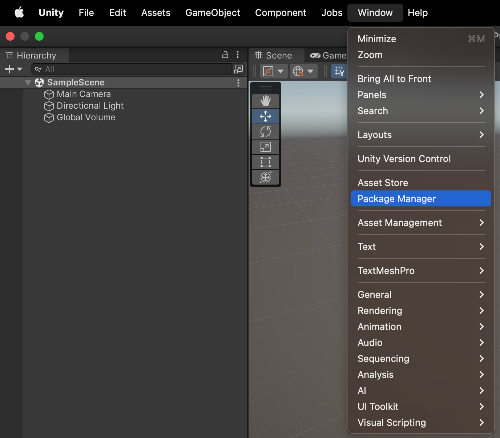
Task: Open the Edit menu
Action: click(118, 13)
